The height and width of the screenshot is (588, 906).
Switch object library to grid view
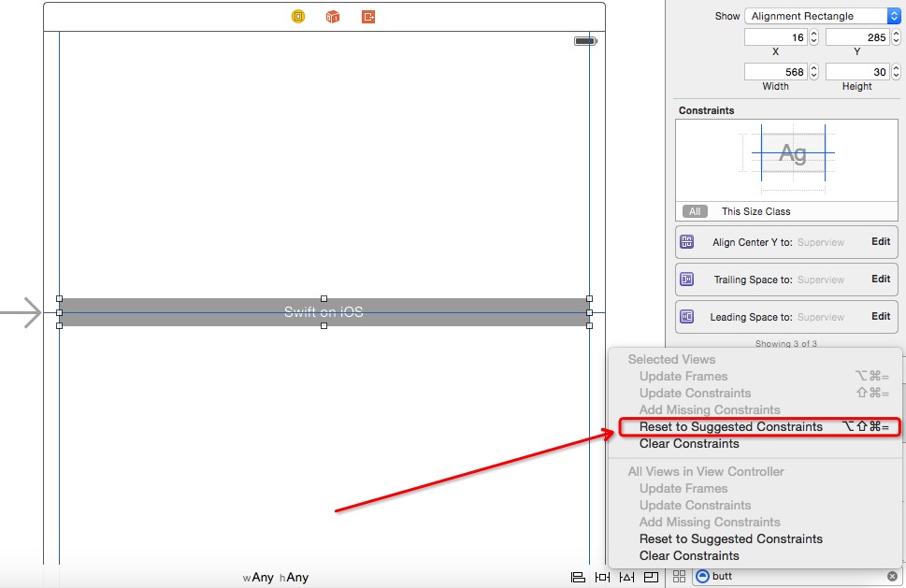[x=679, y=577]
